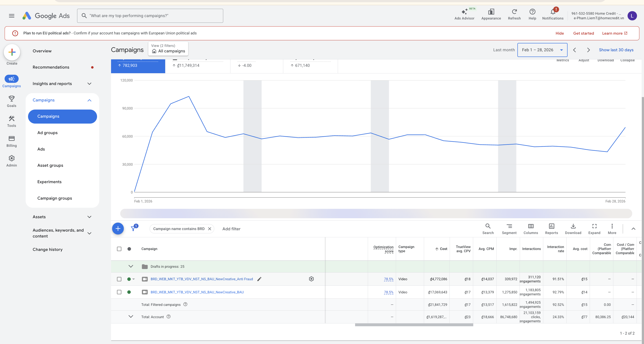Collapse the Drafts in progress row
Image resolution: width=644 pixels, height=344 pixels.
(x=131, y=266)
